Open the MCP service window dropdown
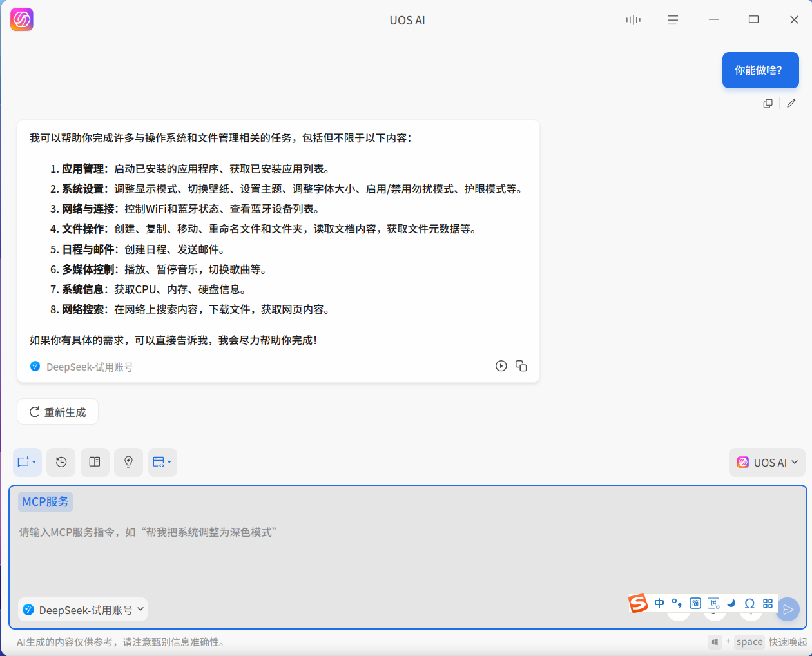The width and height of the screenshot is (812, 656). 162,462
